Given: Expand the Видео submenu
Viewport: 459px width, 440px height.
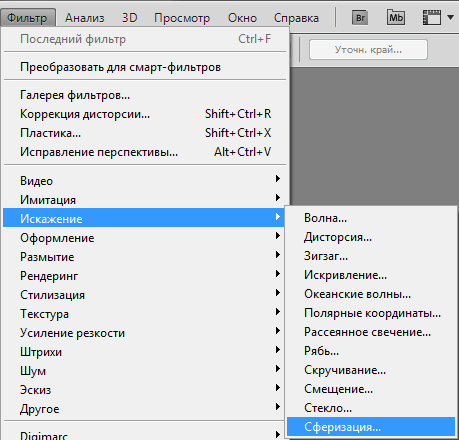Looking at the screenshot, I should 145,181.
